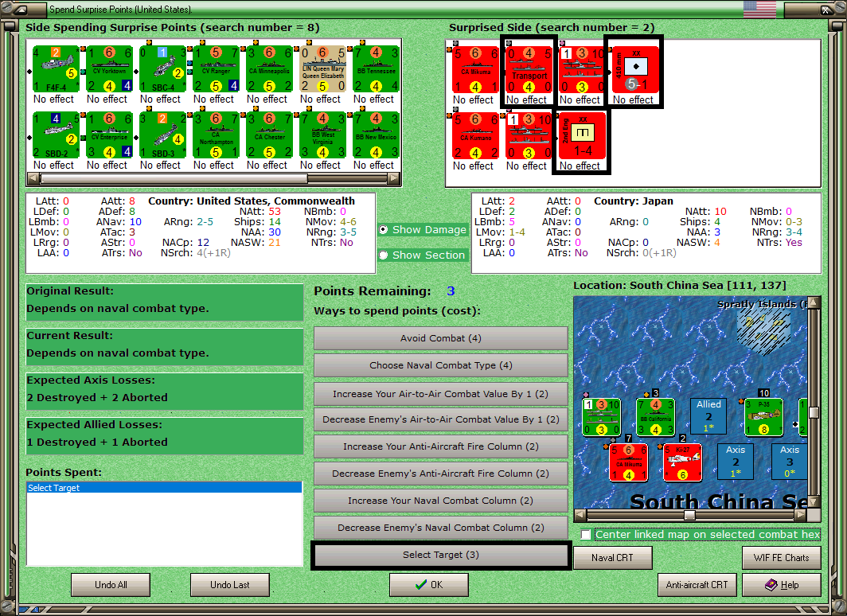847x616 pixels.
Task: Select the CV Yorktown carrier counter
Action: click(109, 69)
